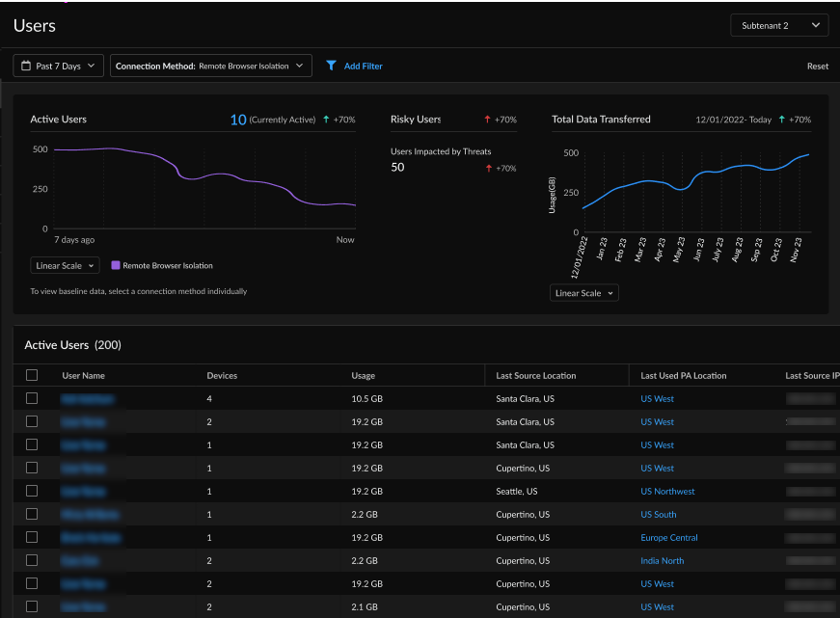Open Linear Scale dropdown under Active Users chart
The height and width of the screenshot is (618, 840).
pyautogui.click(x=65, y=265)
